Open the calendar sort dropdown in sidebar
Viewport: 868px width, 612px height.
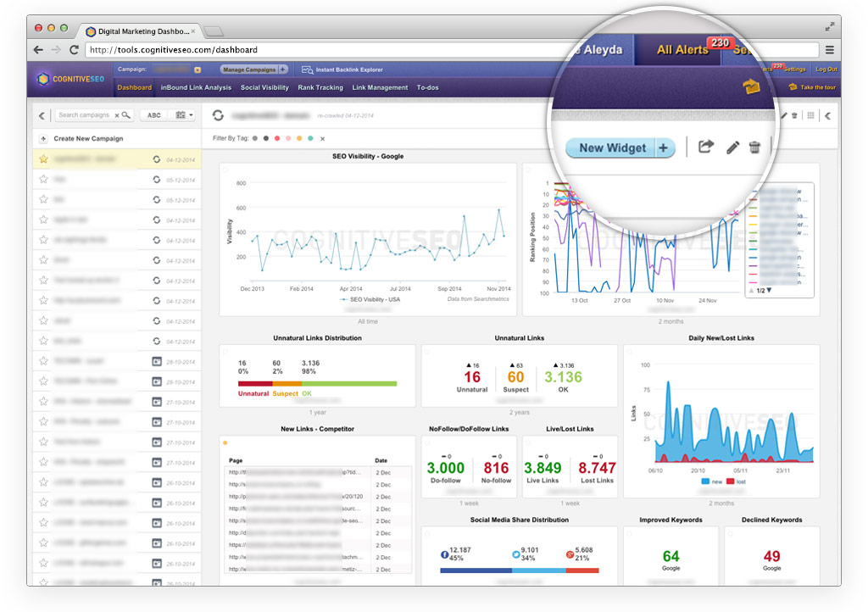184,115
